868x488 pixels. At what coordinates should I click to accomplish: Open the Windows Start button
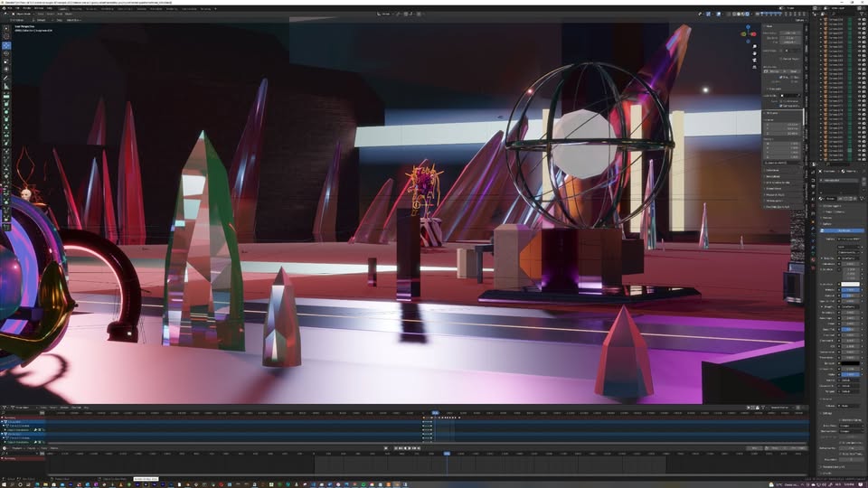(4, 484)
